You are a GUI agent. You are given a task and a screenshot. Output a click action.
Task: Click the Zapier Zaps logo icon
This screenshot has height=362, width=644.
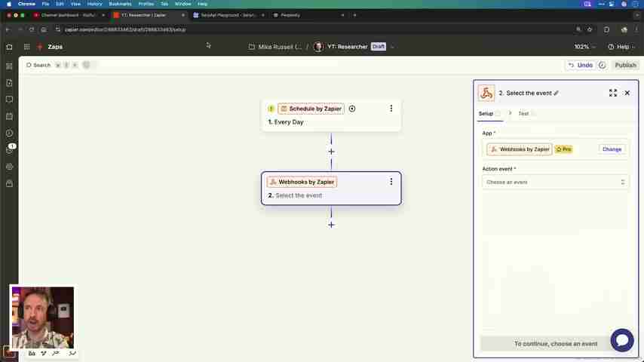tap(40, 47)
